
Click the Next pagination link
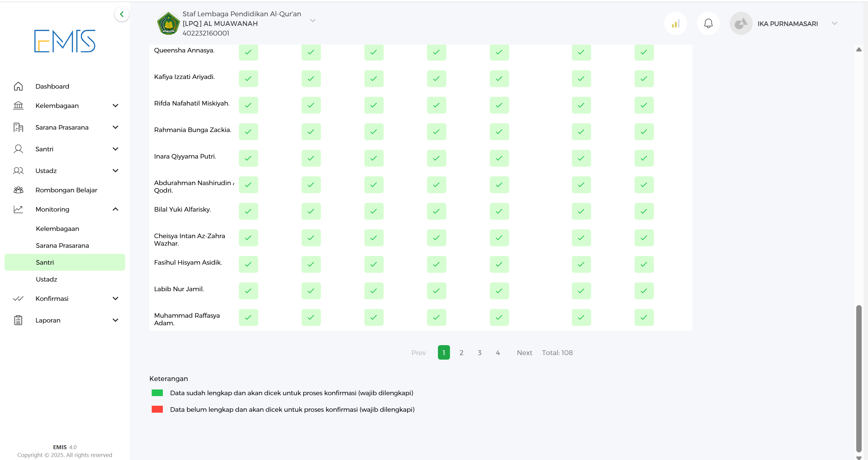(x=524, y=353)
